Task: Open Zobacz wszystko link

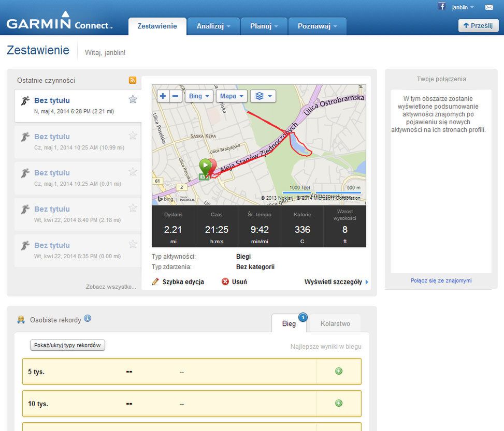Action: [x=110, y=287]
